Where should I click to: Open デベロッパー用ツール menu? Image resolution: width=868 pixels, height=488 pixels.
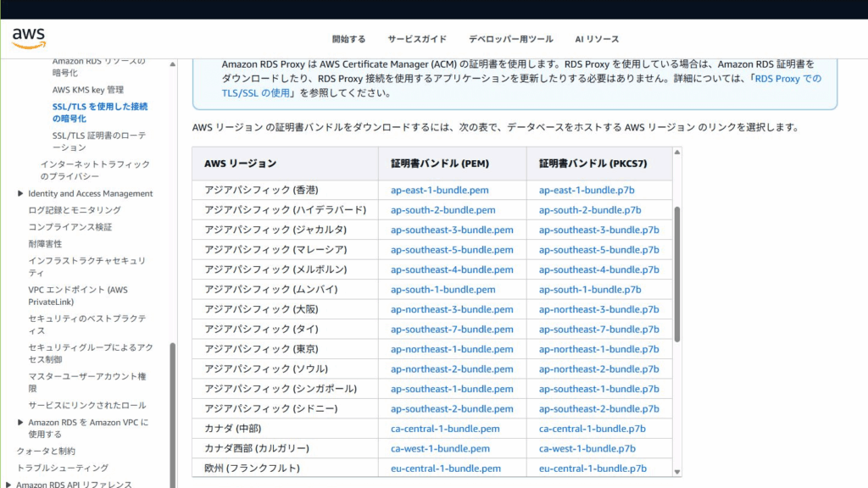pyautogui.click(x=511, y=39)
